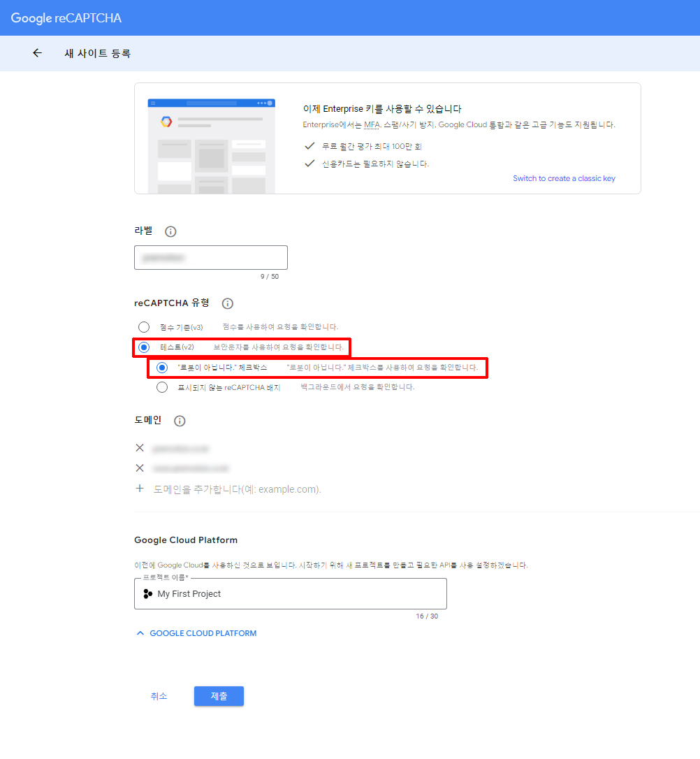Select the 테스트(v2) radio button

pyautogui.click(x=144, y=347)
